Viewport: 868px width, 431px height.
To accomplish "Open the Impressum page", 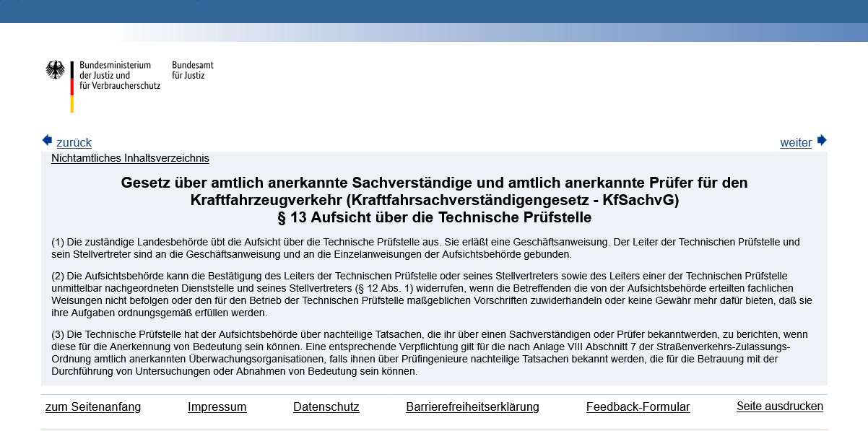I will coord(217,406).
